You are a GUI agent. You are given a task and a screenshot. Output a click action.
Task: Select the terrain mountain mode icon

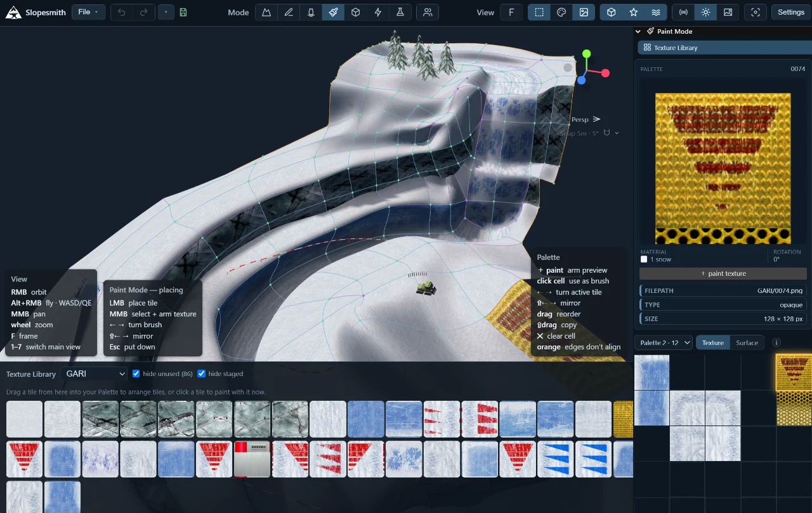tap(266, 12)
